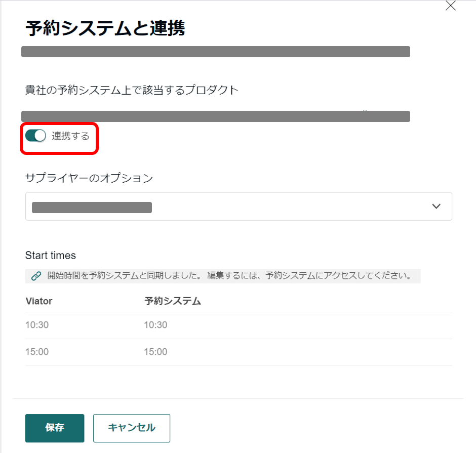476x453 pixels.
Task: Click the Start times heading
Action: [51, 255]
